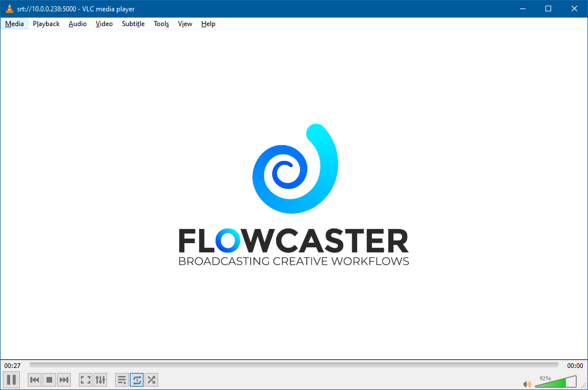The height and width of the screenshot is (390, 588).
Task: Mute audio via speaker icon
Action: 527,384
